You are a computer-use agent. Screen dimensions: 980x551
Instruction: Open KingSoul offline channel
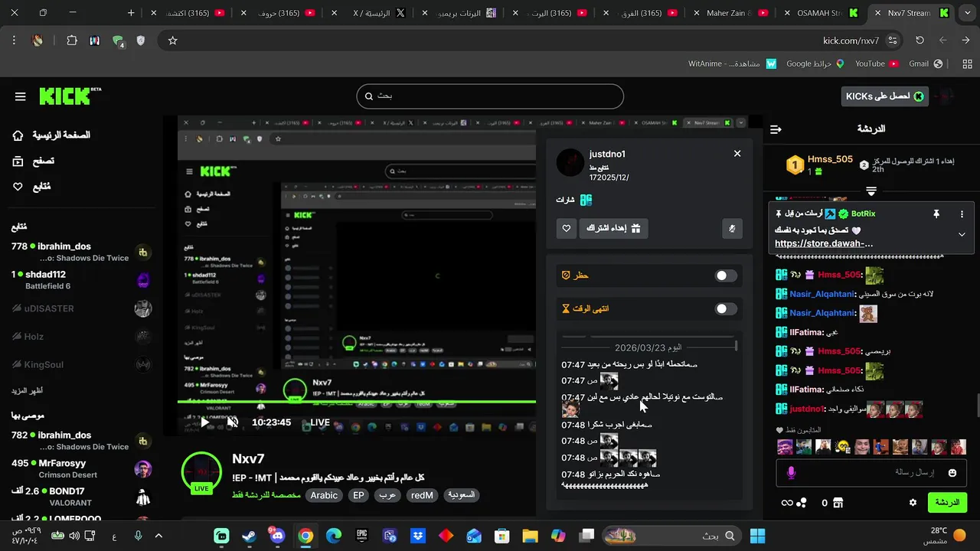tap(81, 365)
